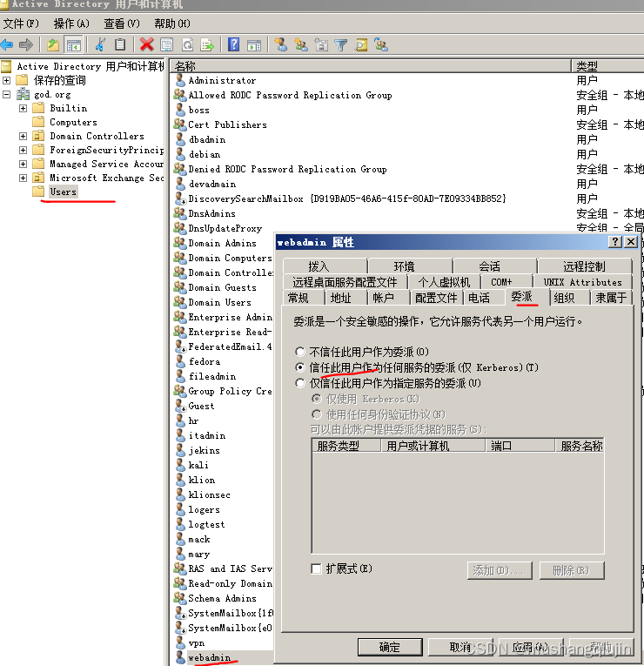The height and width of the screenshot is (666, 644).
Task: Click the Cut scissors icon
Action: click(x=100, y=44)
